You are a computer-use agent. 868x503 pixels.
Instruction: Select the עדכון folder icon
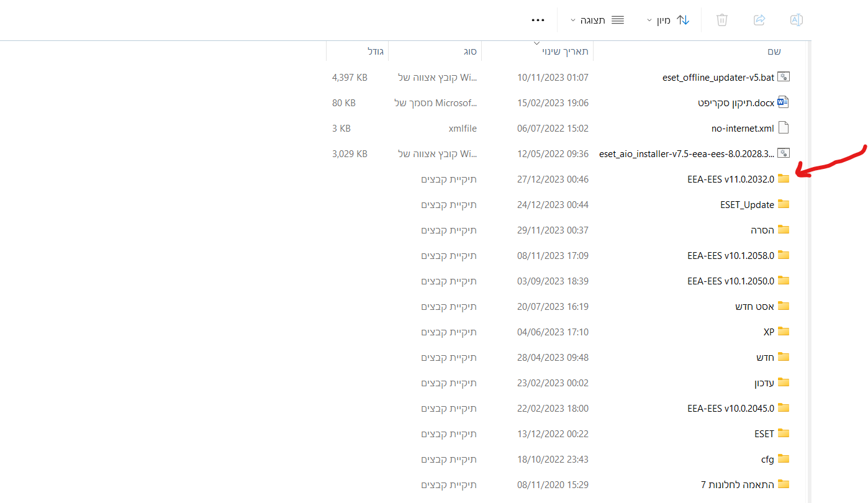(x=784, y=383)
